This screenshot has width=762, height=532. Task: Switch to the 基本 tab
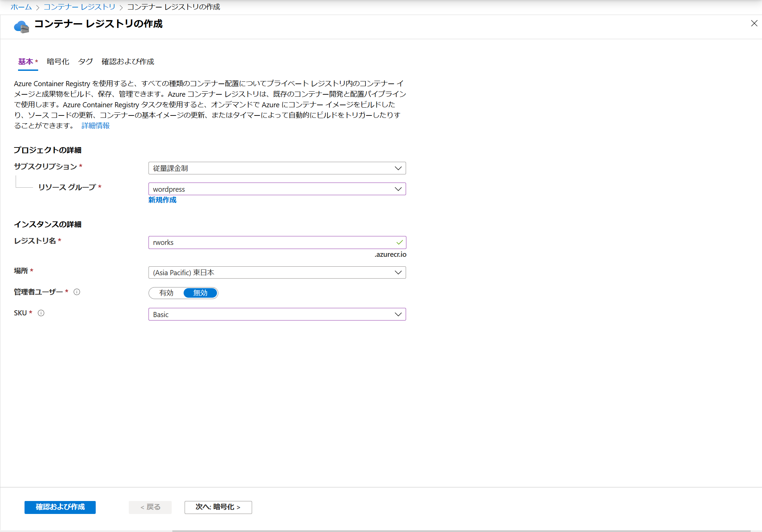[28, 62]
